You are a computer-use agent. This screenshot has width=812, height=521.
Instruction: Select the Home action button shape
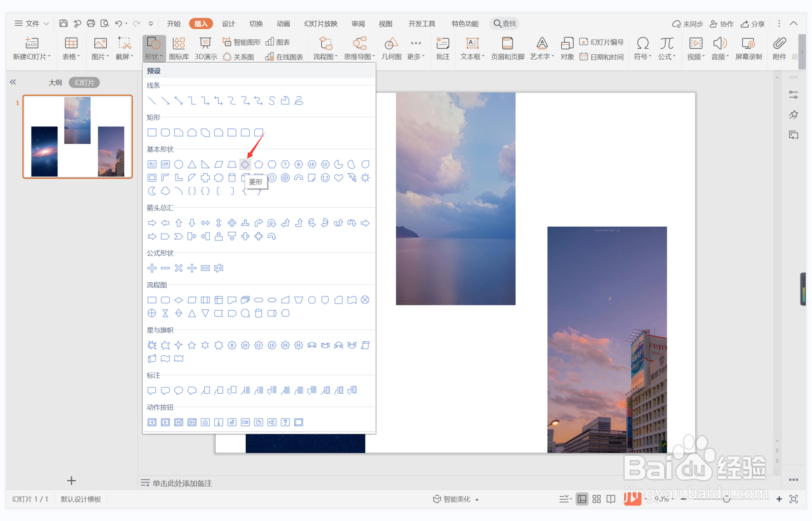point(205,422)
